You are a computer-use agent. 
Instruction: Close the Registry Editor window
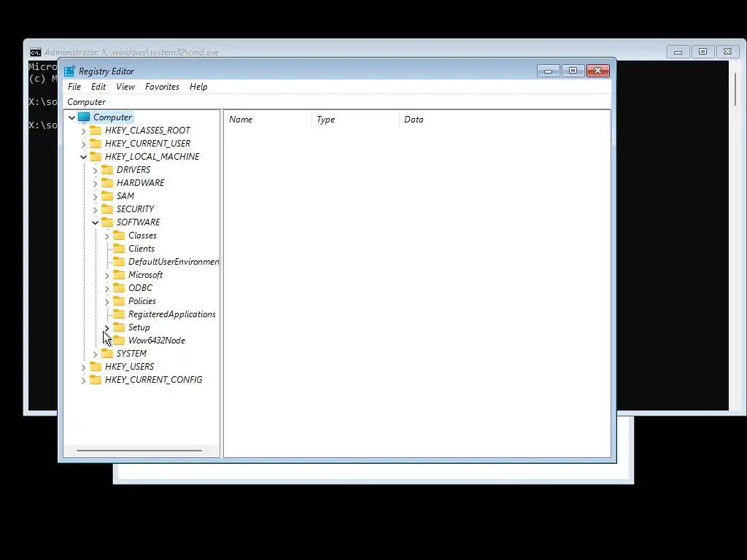[x=598, y=71]
